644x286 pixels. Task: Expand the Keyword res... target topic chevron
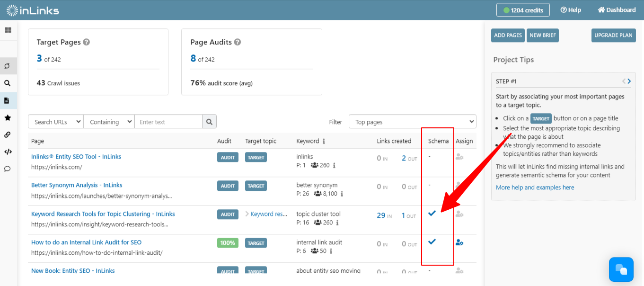247,214
